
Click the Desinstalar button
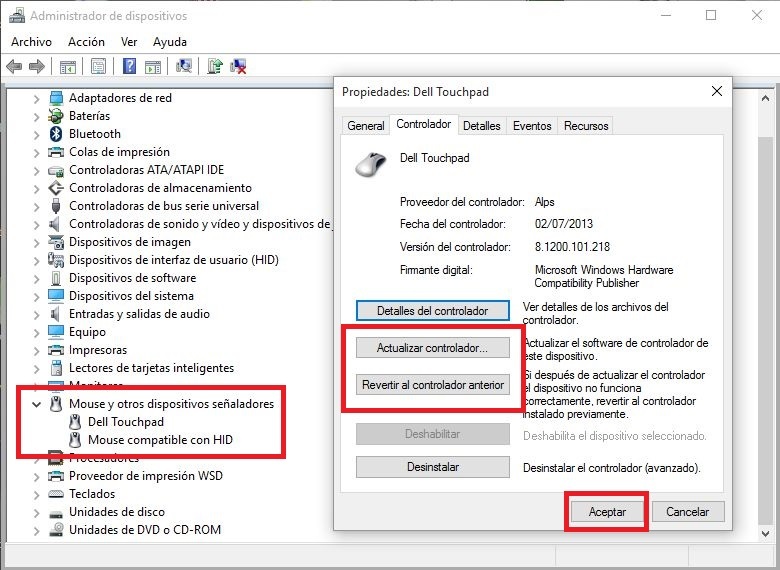(x=433, y=467)
